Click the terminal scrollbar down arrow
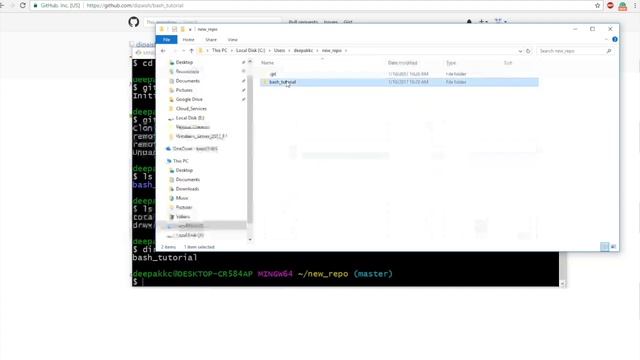Viewport: 640px width, 360px height. (563, 283)
